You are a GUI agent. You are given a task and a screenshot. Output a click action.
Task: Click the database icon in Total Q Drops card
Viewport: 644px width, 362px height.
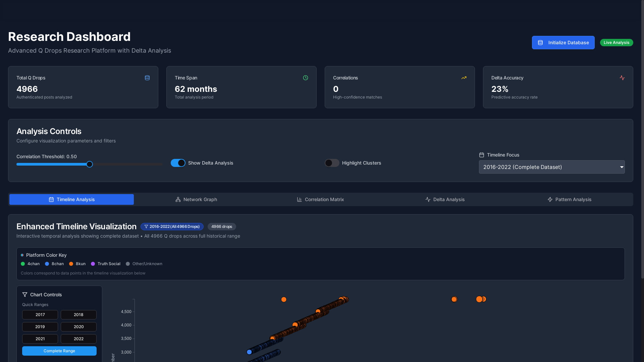click(x=147, y=78)
